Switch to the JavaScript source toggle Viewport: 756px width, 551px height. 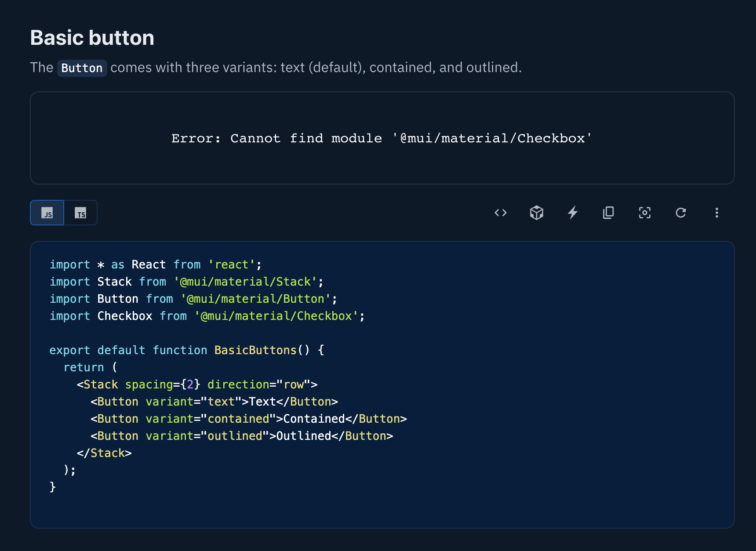[x=47, y=213]
